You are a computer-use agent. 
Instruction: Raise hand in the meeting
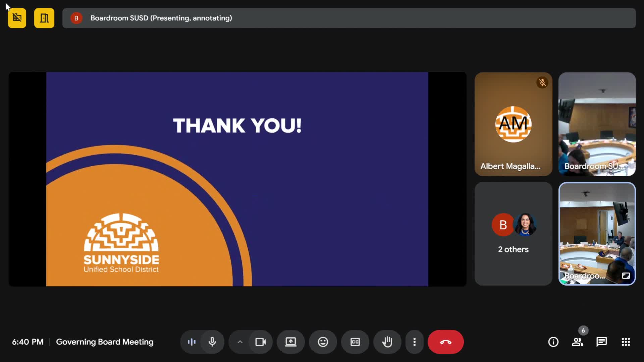[x=387, y=342]
